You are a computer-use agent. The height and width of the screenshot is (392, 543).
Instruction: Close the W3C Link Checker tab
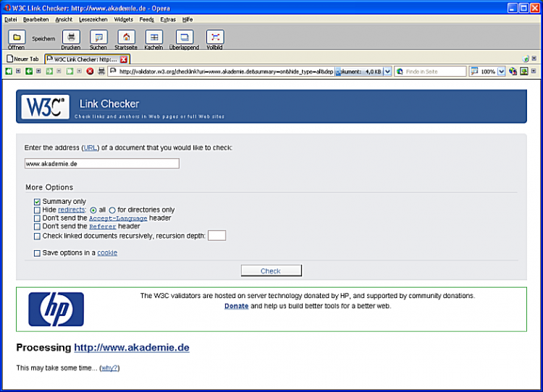tap(124, 59)
